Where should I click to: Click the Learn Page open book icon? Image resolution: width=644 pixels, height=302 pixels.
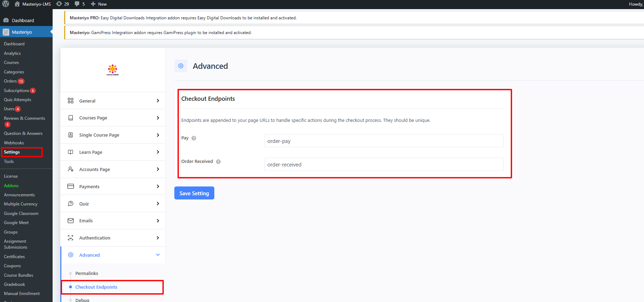coord(71,152)
